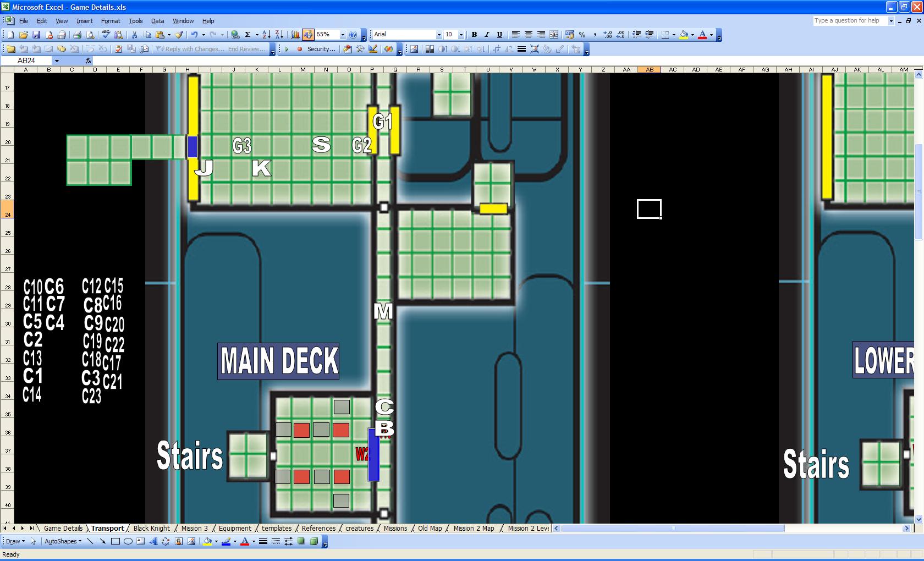Open the Format menu
Image resolution: width=924 pixels, height=561 pixels.
pos(110,21)
